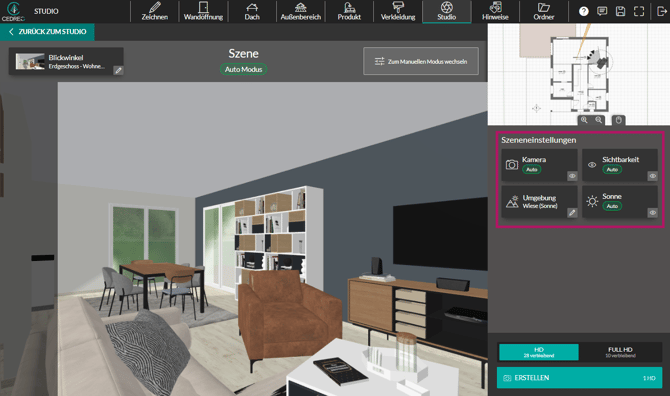This screenshot has width=670, height=396.
Task: Click the compass marker on floor plan
Action: (536, 109)
